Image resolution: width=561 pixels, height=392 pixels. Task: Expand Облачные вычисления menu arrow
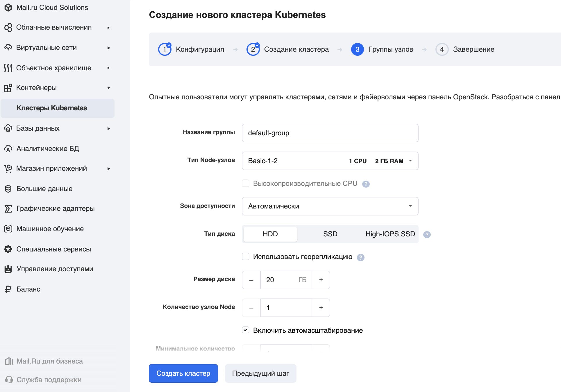pyautogui.click(x=108, y=28)
